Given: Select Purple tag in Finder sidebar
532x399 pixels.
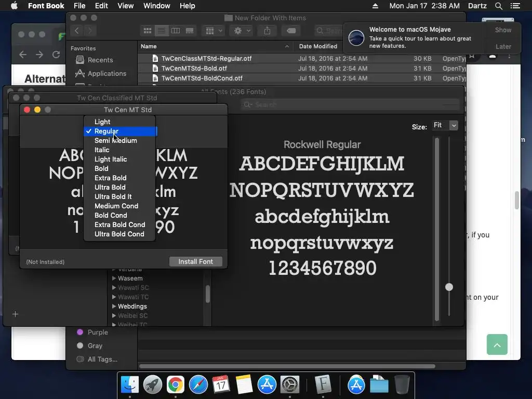Looking at the screenshot, I should [x=92, y=332].
